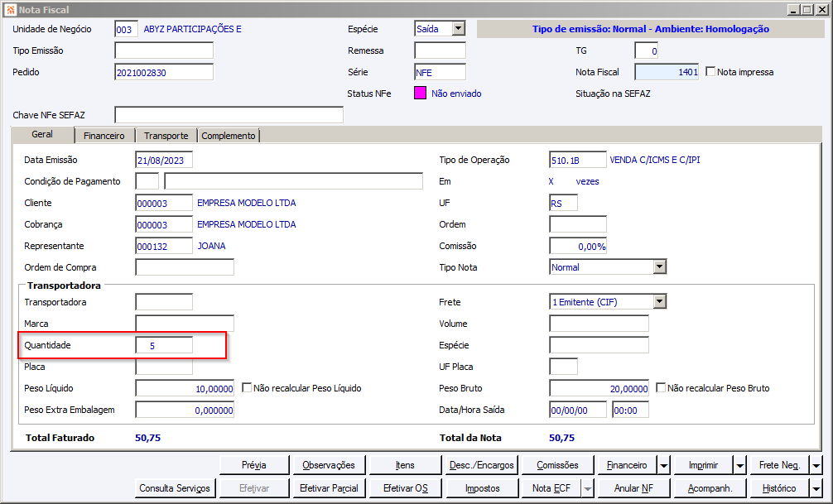Click the Tipo Emissão input field
The image size is (833, 504).
(164, 50)
